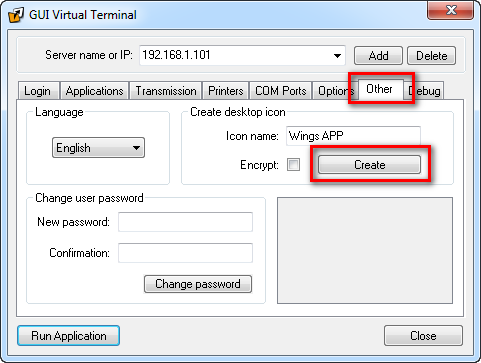Screen dimensions: 481x363
Task: Enable the Encrypt checkbox
Action: pyautogui.click(x=293, y=165)
